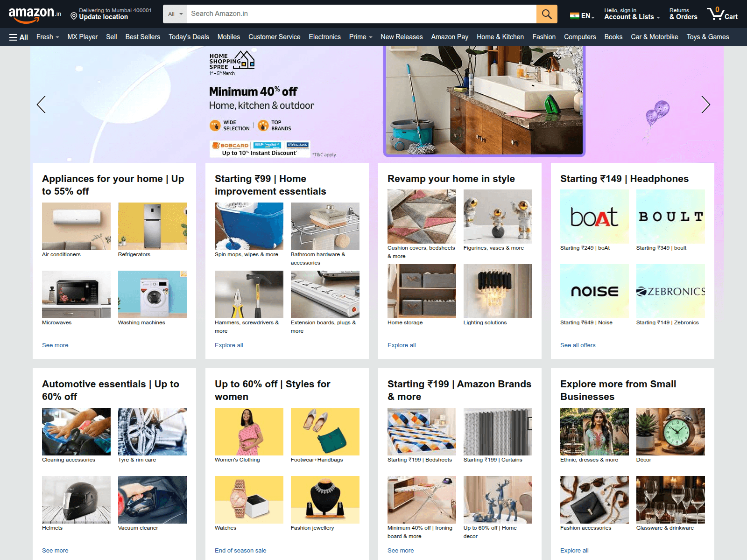Expand Account & Lists dropdown
This screenshot has width=747, height=560.
point(632,14)
